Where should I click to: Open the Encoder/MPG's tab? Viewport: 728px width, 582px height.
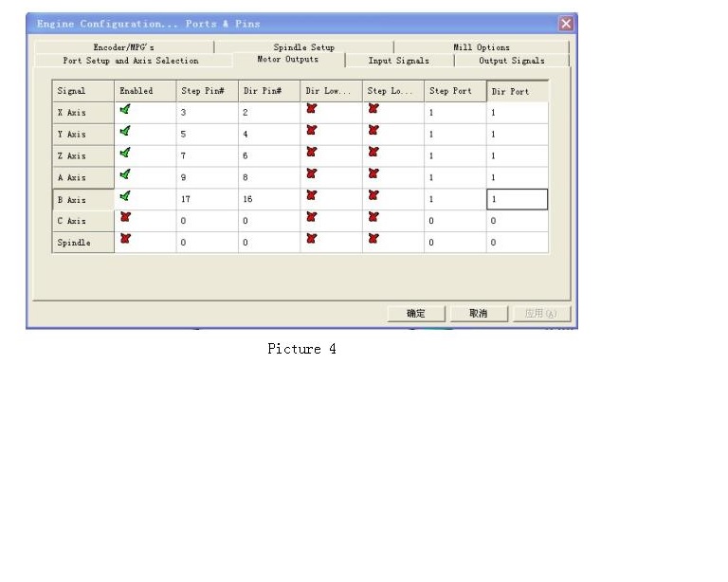click(123, 47)
